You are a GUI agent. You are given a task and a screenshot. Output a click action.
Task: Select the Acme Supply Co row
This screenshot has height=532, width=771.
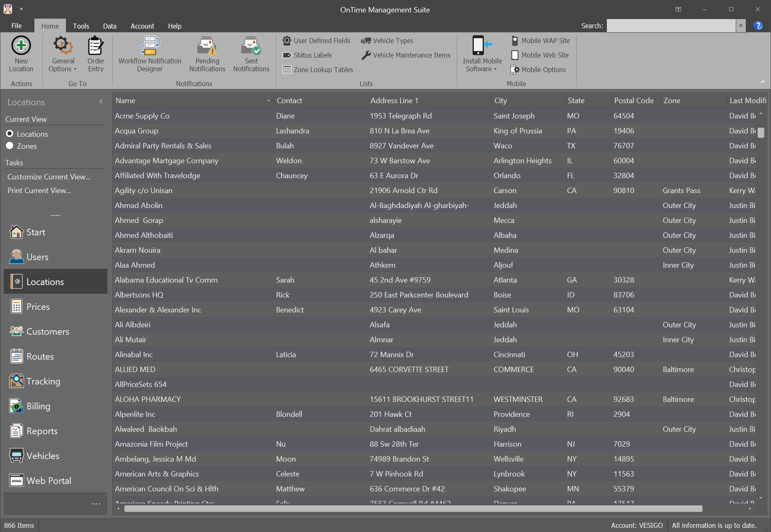[x=435, y=116]
